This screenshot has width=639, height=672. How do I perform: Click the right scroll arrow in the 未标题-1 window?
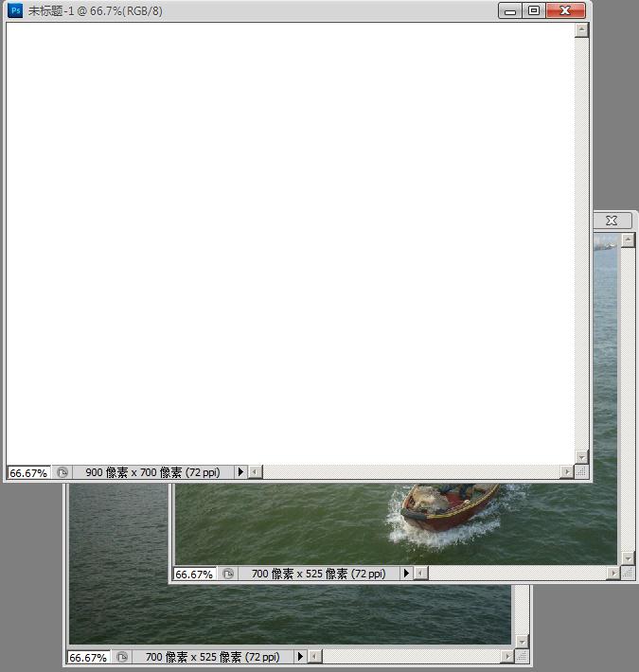tap(567, 472)
